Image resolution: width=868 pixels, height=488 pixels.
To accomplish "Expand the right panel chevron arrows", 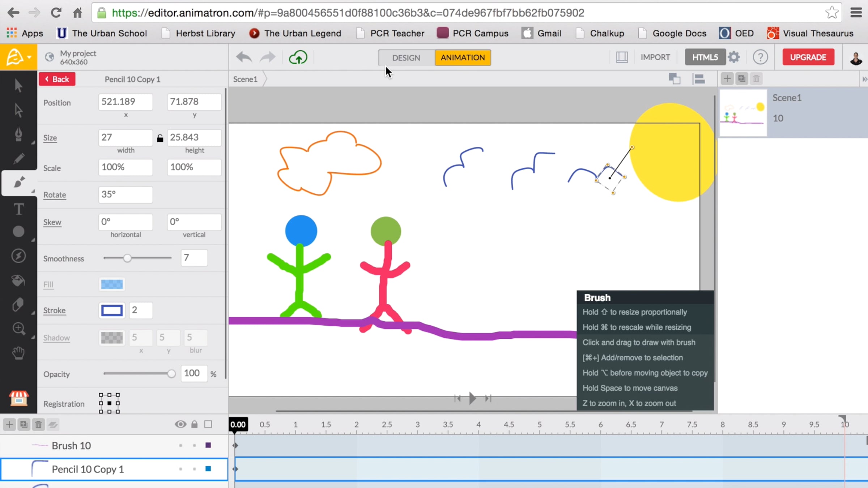I will [x=864, y=79].
